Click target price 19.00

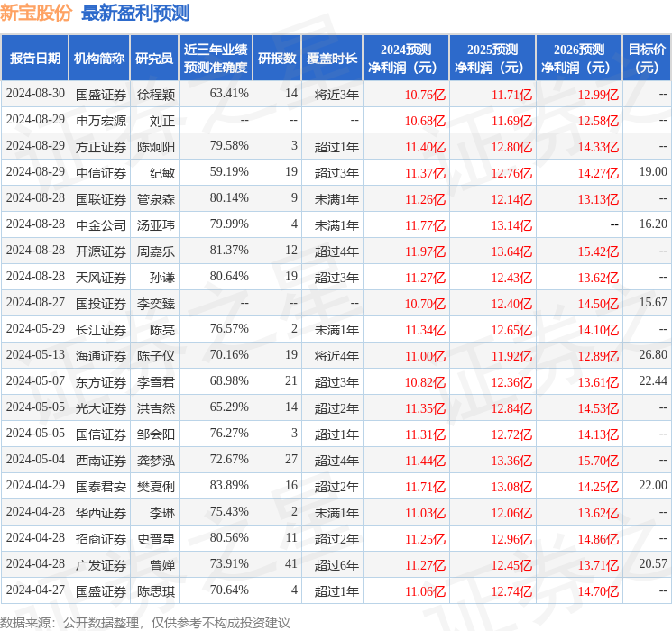653,172
